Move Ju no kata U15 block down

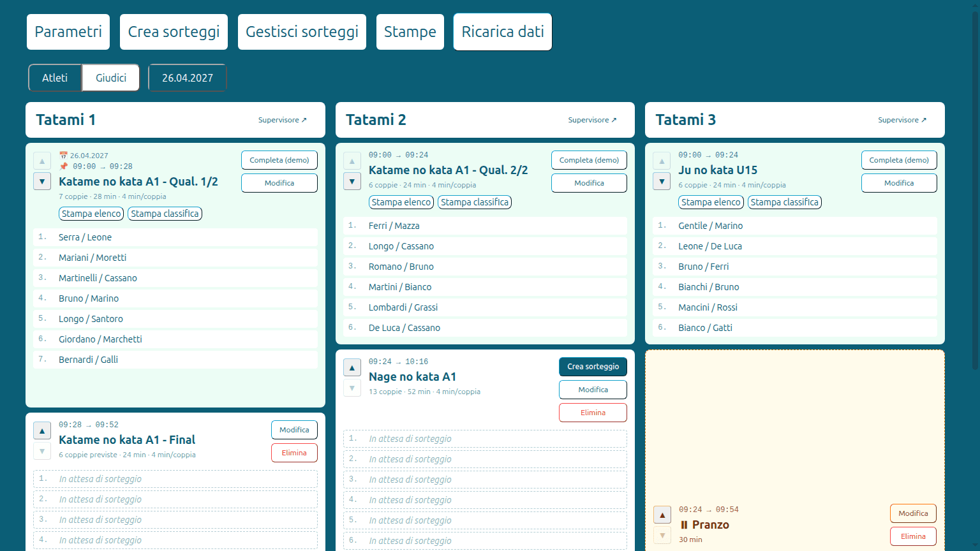[662, 182]
